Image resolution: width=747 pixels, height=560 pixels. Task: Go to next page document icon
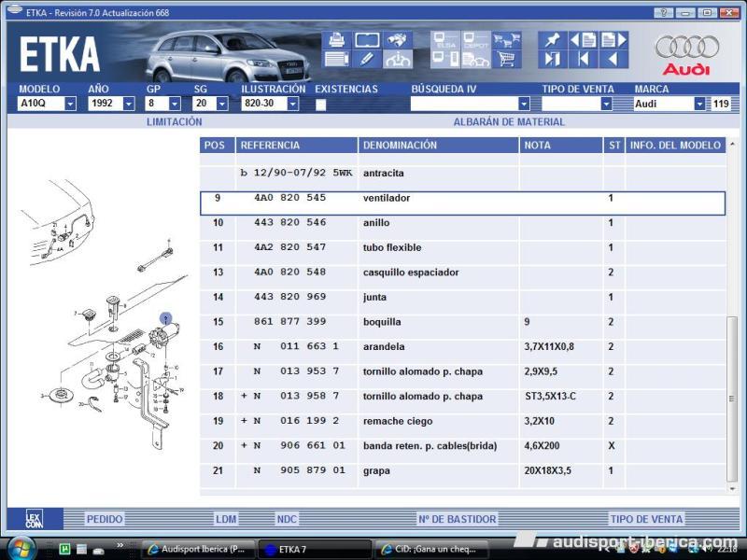tap(613, 40)
